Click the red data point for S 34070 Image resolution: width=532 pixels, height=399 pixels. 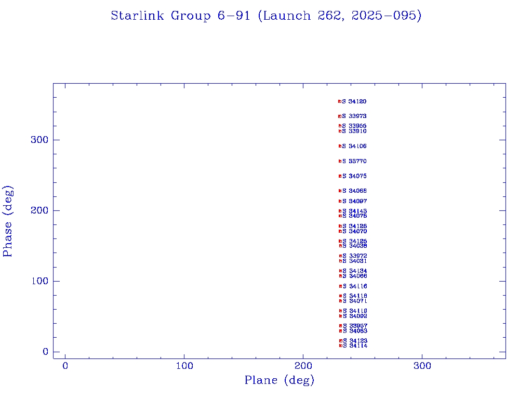tap(340, 231)
